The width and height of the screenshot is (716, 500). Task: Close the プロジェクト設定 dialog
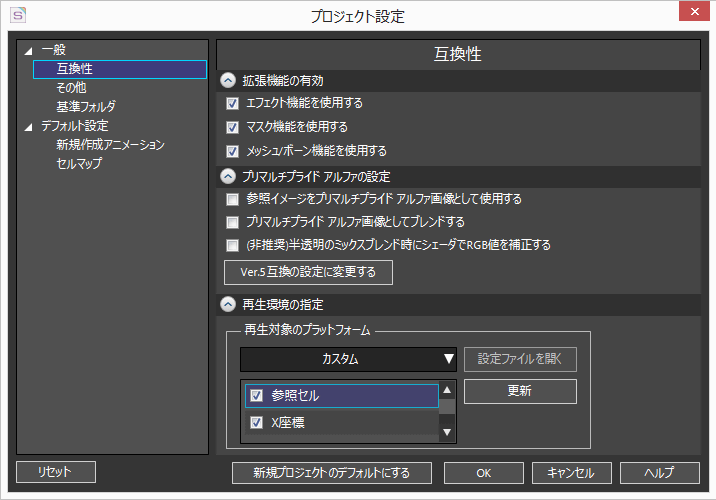694,11
